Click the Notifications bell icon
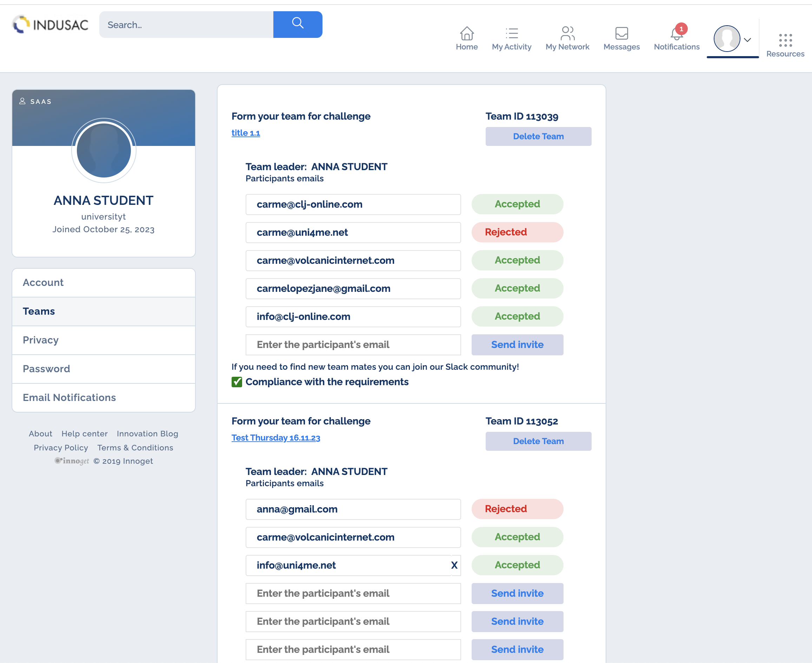 click(676, 34)
